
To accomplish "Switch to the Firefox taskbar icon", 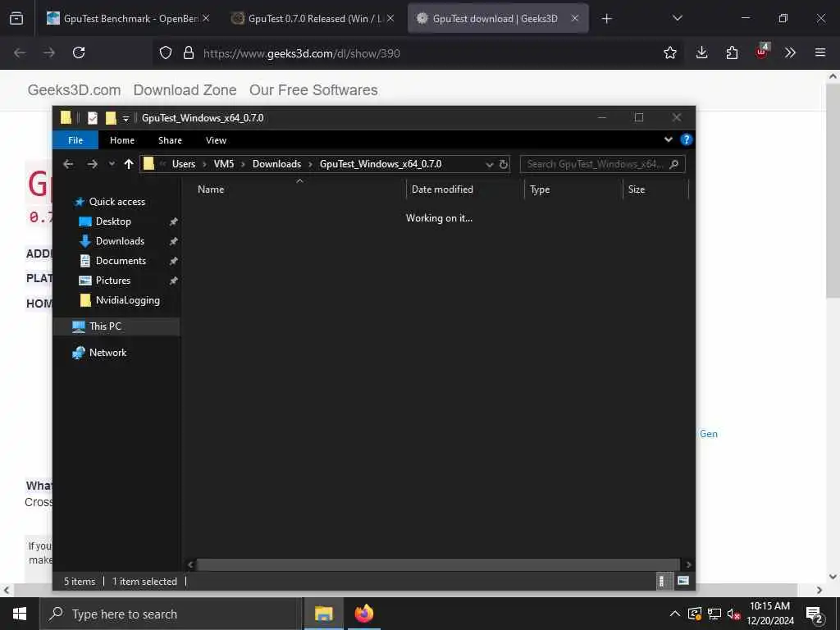I will tap(363, 614).
